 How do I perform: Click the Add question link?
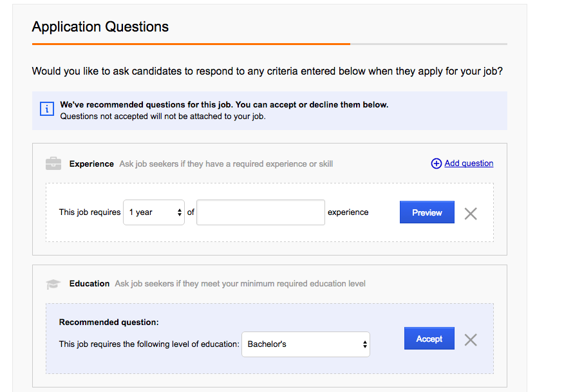pyautogui.click(x=469, y=163)
